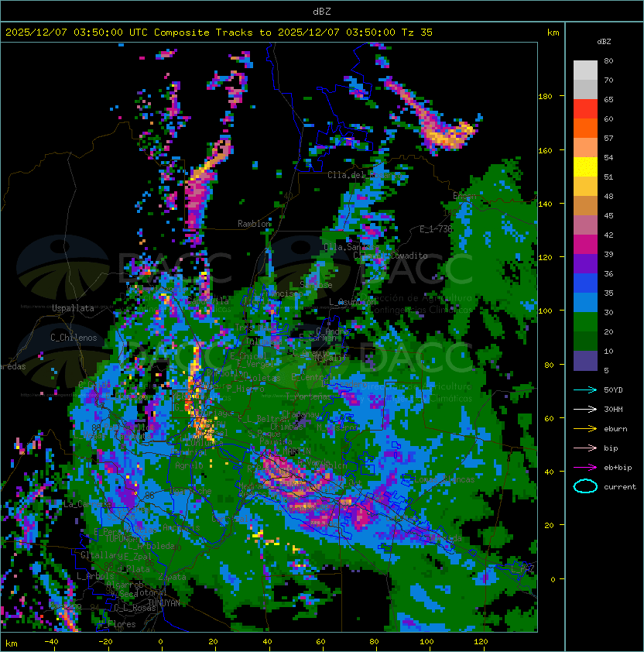Image resolution: width=644 pixels, height=652 pixels.
Task: Click the E_1-736 station label
Action: tap(436, 229)
